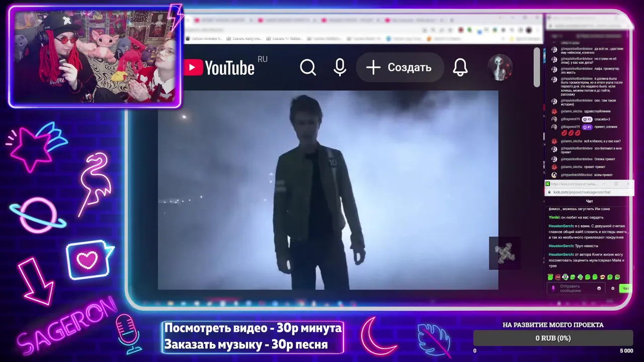644x362 pixels.
Task: Click @damn_olezha on the здравствуйте message
Action: 571,111
